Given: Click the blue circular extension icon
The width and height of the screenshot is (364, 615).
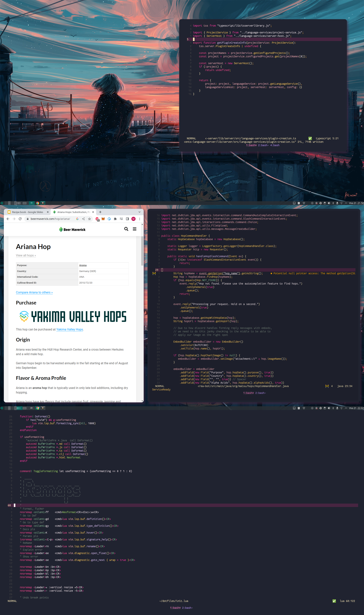Looking at the screenshot, I should click(109, 219).
